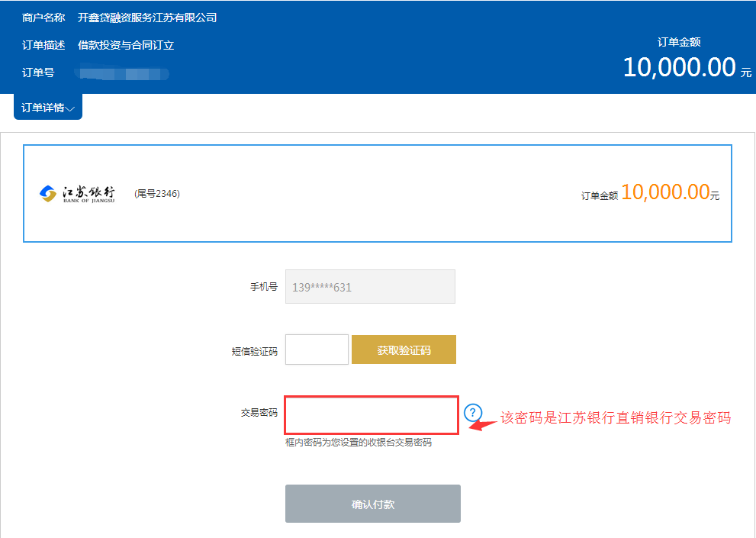The image size is (756, 538).
Task: Click the red 江苏银行直销银行交易密码 note
Action: [616, 418]
